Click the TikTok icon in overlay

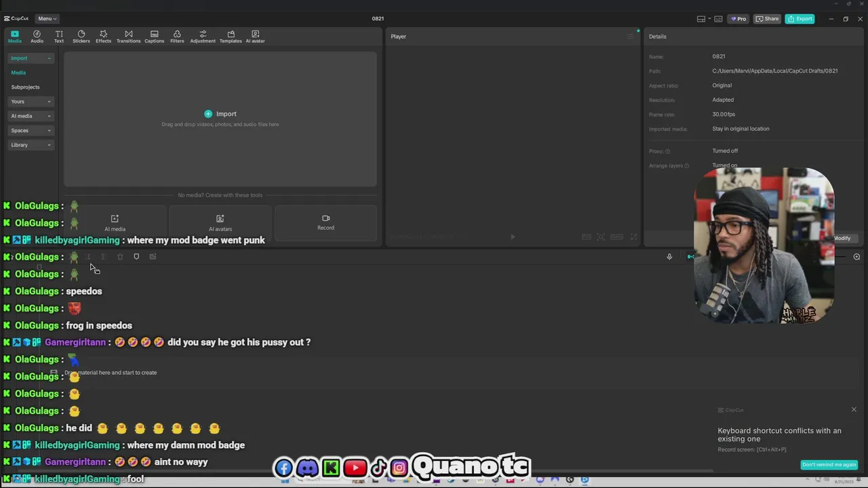(x=379, y=468)
